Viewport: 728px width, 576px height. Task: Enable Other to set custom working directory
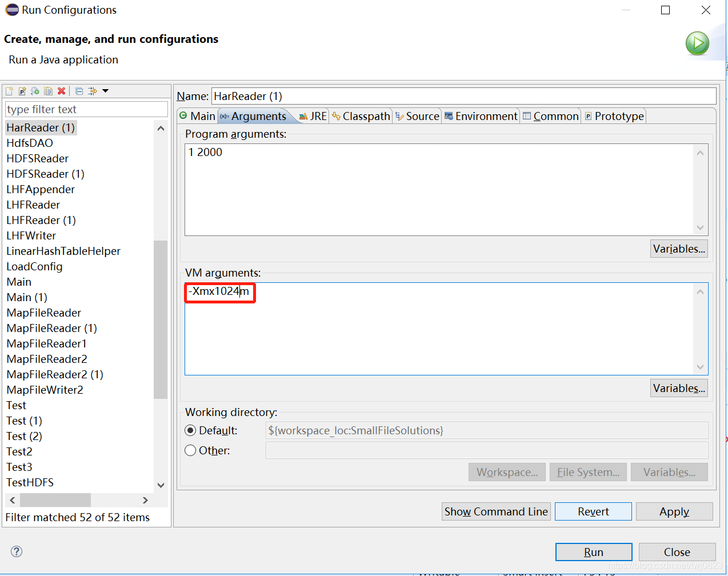coord(190,450)
